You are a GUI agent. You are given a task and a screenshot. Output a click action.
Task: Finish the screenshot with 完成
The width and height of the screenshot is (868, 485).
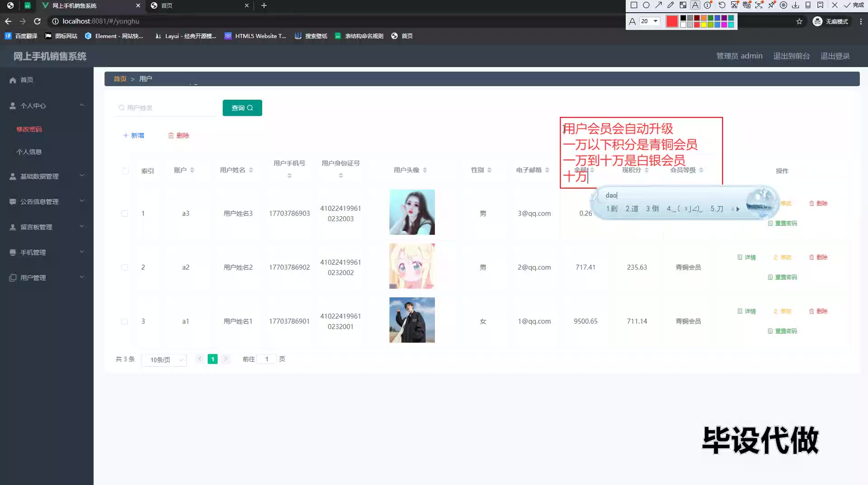[854, 5]
